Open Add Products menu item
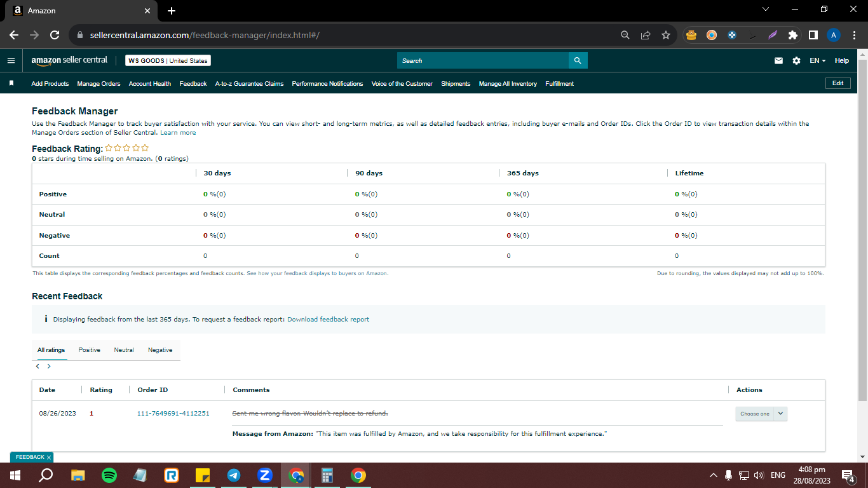Viewport: 868px width, 488px height. [x=50, y=84]
